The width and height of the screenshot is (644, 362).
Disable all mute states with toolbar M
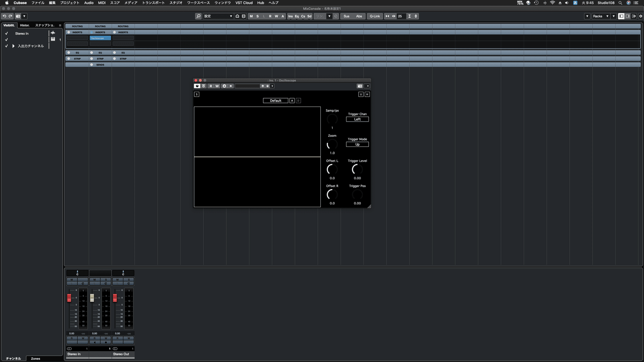point(251,16)
